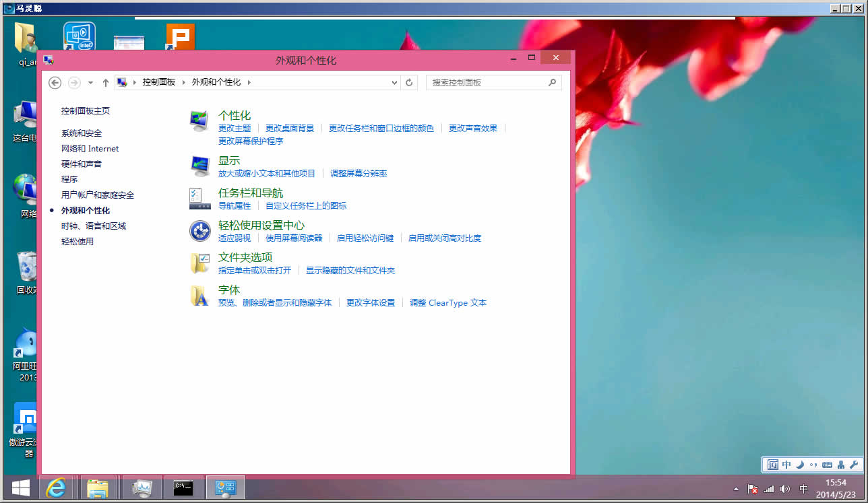The height and width of the screenshot is (503, 868).
Task: Click the 文件夹选项 folder icon
Action: (x=199, y=263)
